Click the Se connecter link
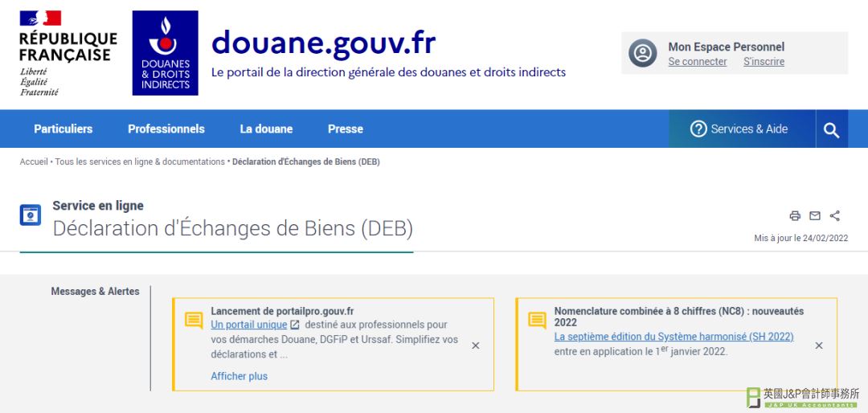 coord(698,61)
